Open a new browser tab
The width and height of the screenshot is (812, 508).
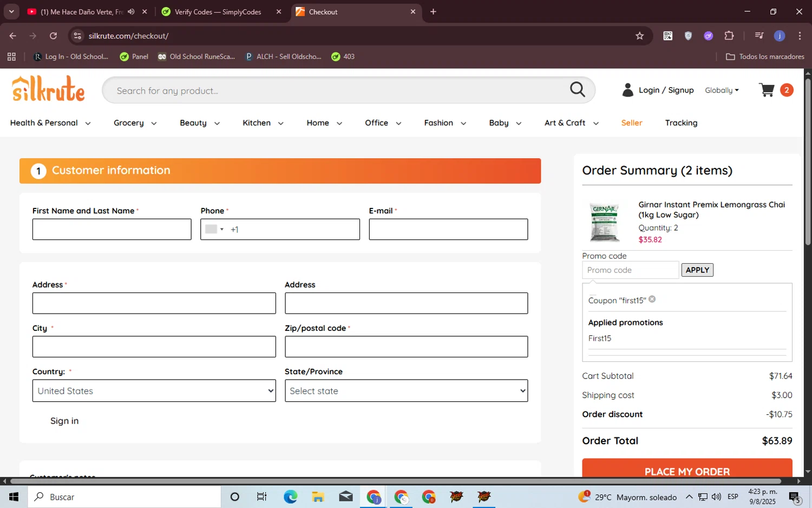(x=433, y=11)
